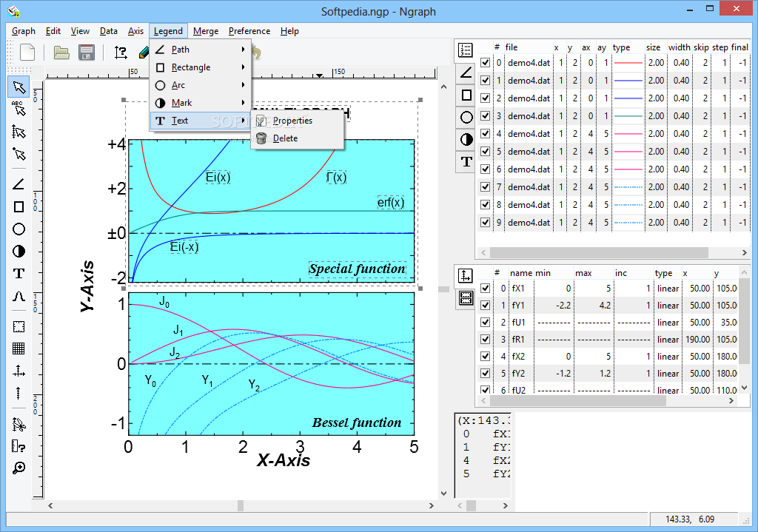Open the text list T icon in right panel
758x532 pixels.
click(x=466, y=161)
